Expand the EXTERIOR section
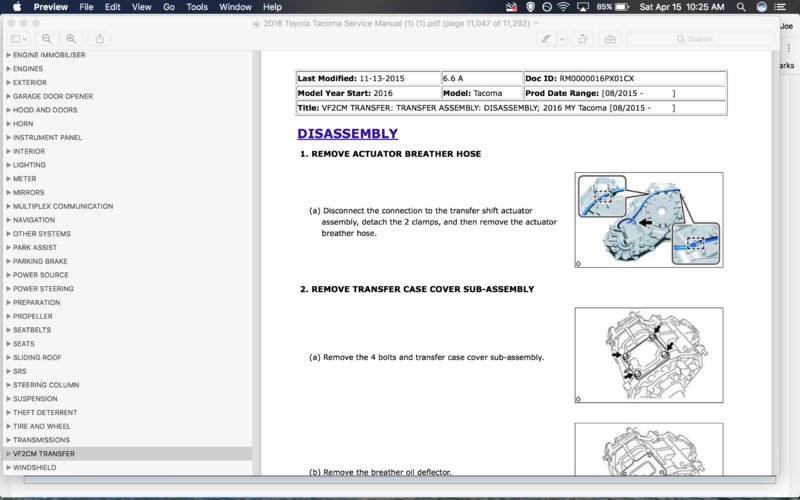This screenshot has height=500, width=800. click(8, 82)
